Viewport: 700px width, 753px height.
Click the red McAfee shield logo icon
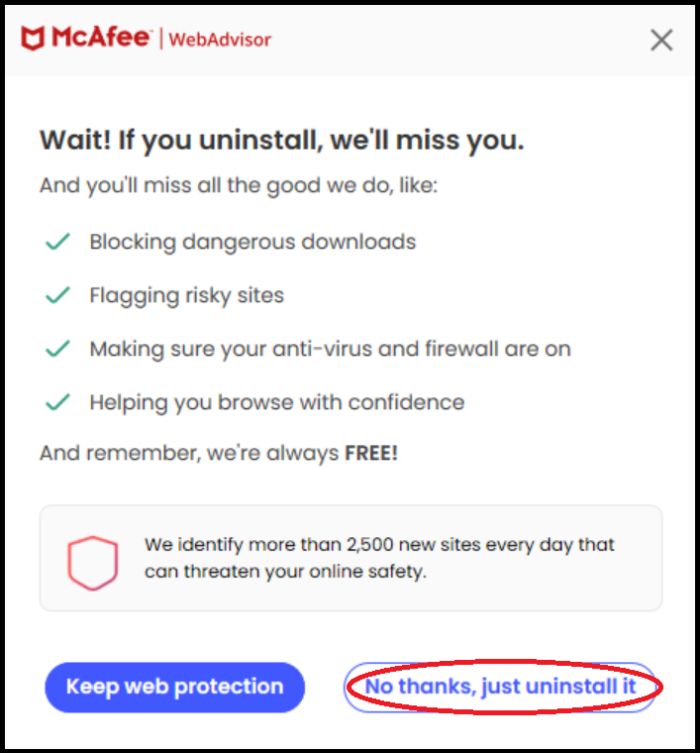coord(32,39)
